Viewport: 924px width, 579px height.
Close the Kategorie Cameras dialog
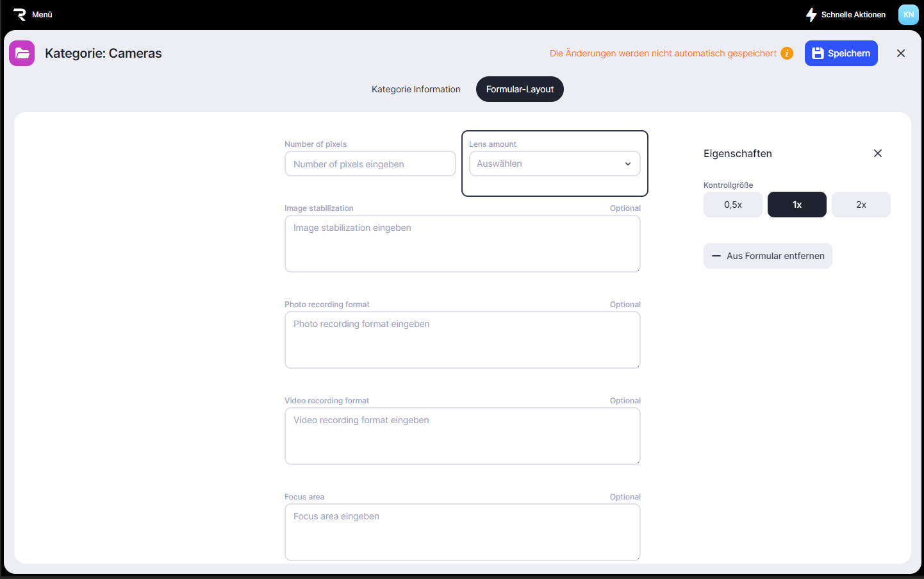tap(901, 53)
